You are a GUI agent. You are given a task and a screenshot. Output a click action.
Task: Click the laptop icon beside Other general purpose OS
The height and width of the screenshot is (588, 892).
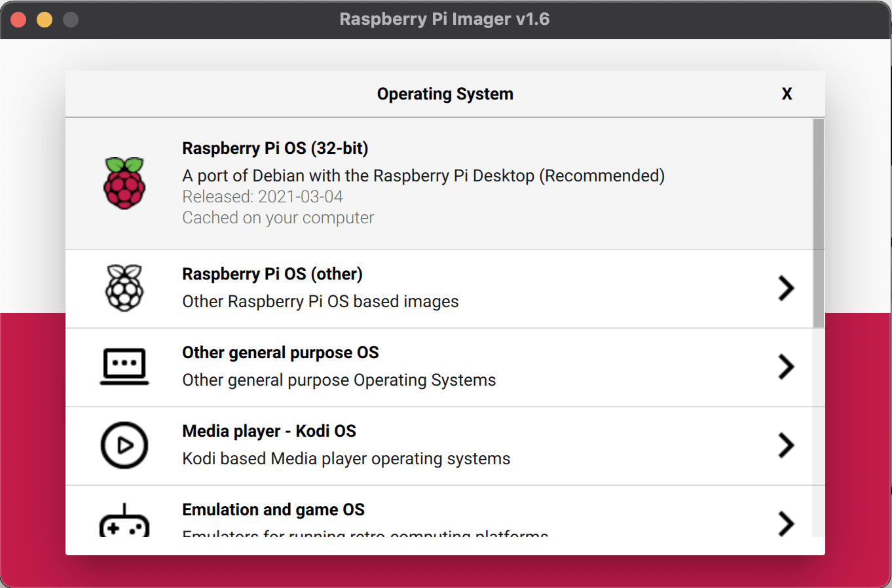(x=124, y=367)
